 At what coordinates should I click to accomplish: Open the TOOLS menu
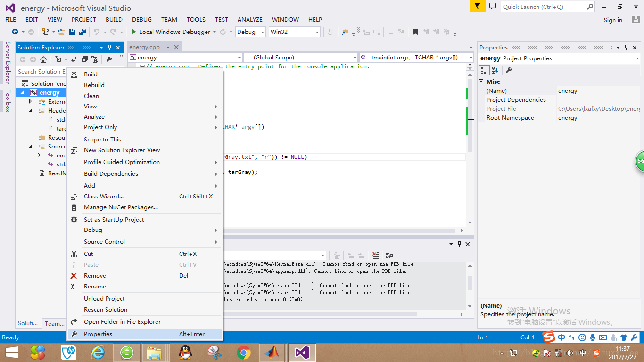pyautogui.click(x=196, y=19)
